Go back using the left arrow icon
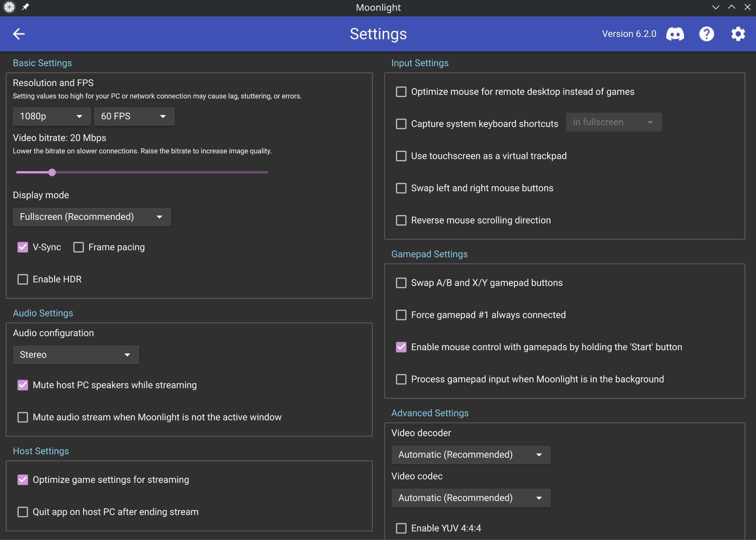 click(19, 34)
